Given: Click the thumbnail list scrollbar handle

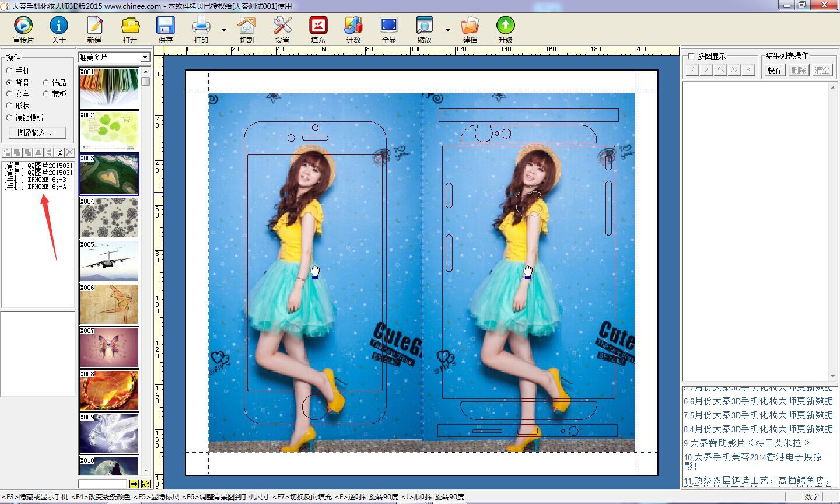Looking at the screenshot, I should 146,82.
